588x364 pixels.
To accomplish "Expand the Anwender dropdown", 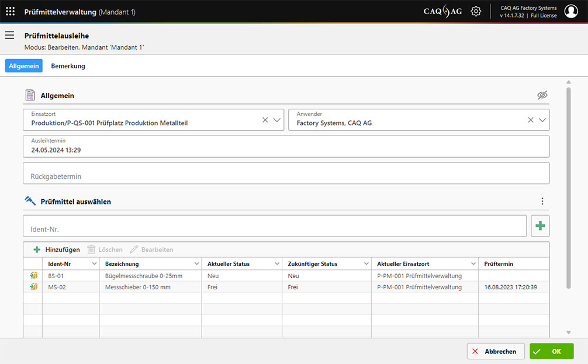I will coord(542,120).
